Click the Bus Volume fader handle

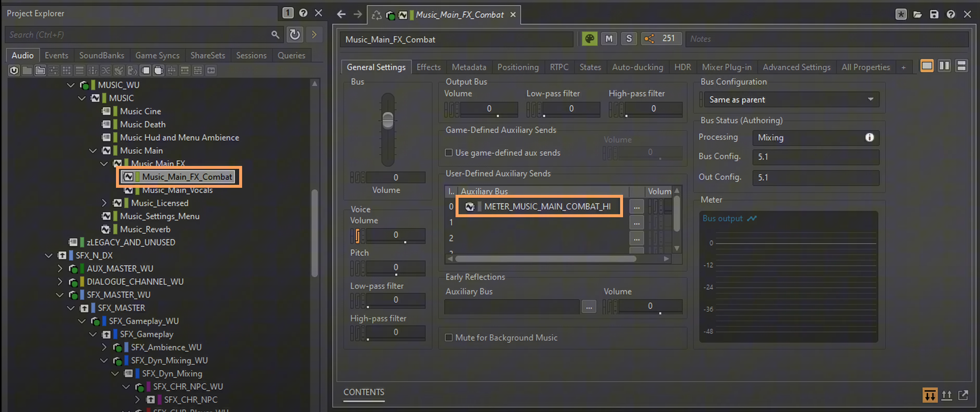pyautogui.click(x=388, y=120)
